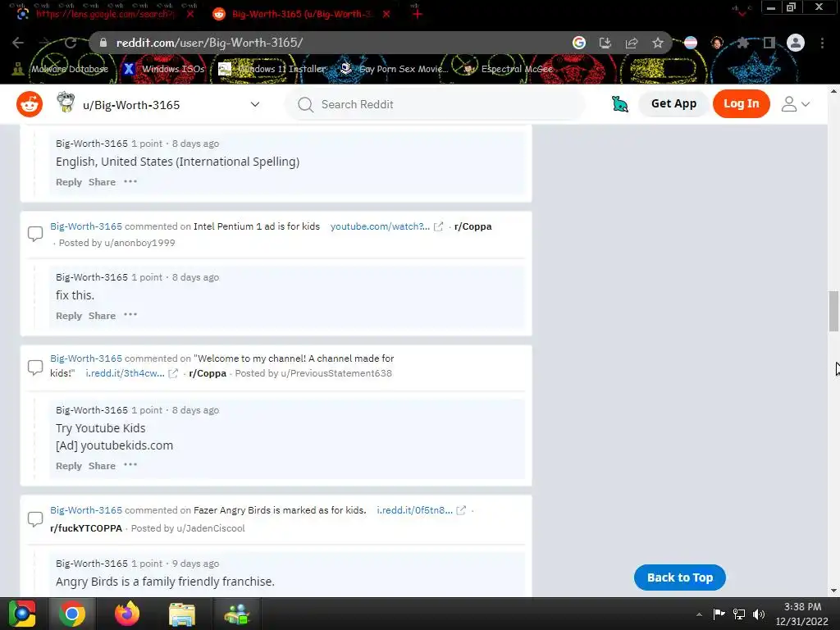
Task: Open more options on Try Youtube Kids comment
Action: pos(130,465)
